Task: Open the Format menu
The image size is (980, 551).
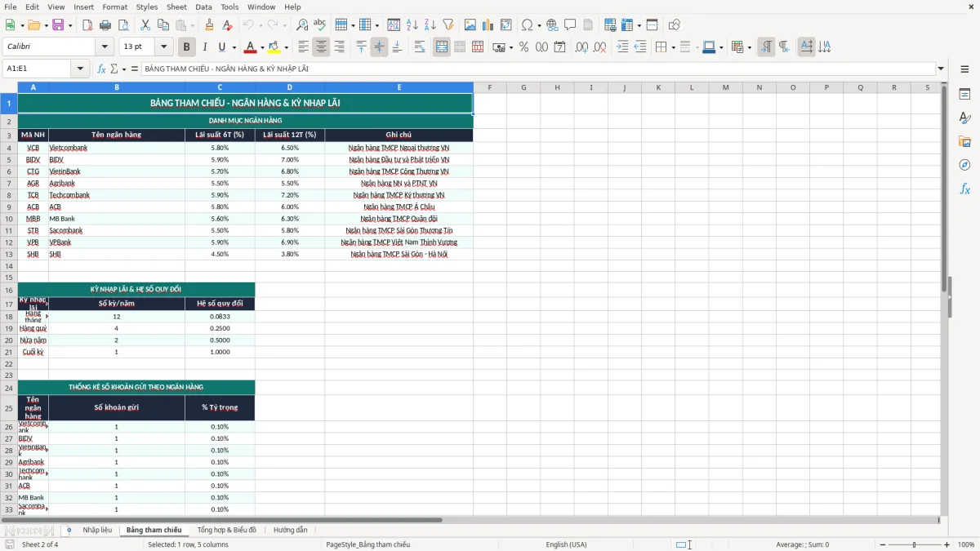Action: tap(114, 7)
